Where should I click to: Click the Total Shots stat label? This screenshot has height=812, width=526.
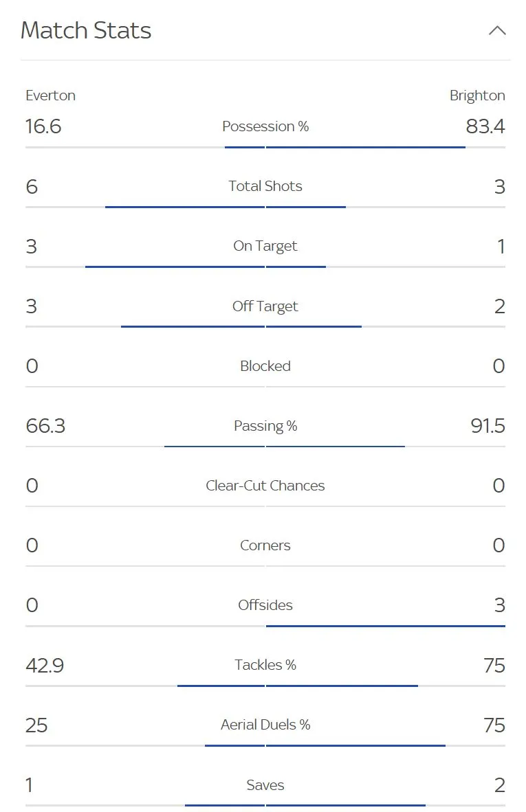pyautogui.click(x=265, y=186)
